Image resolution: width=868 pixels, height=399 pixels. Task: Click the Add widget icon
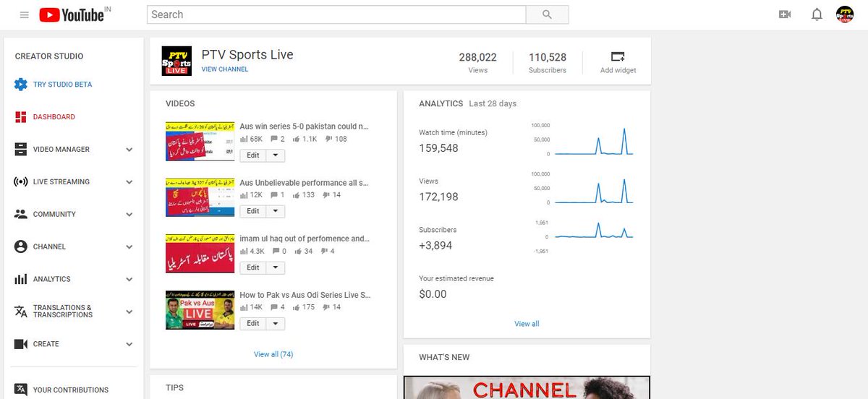coord(618,56)
